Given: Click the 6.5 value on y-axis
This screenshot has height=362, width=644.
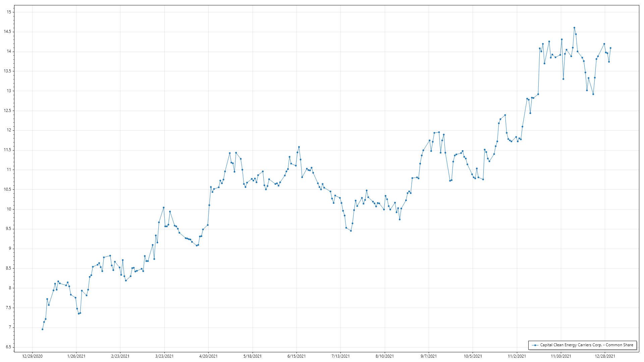Looking at the screenshot, I should click(x=8, y=347).
